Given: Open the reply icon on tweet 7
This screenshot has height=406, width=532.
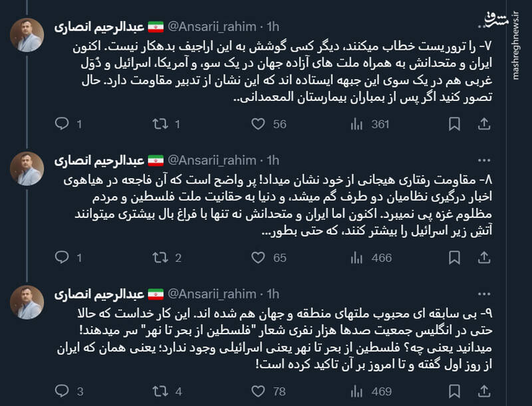Looking at the screenshot, I should pyautogui.click(x=63, y=123).
